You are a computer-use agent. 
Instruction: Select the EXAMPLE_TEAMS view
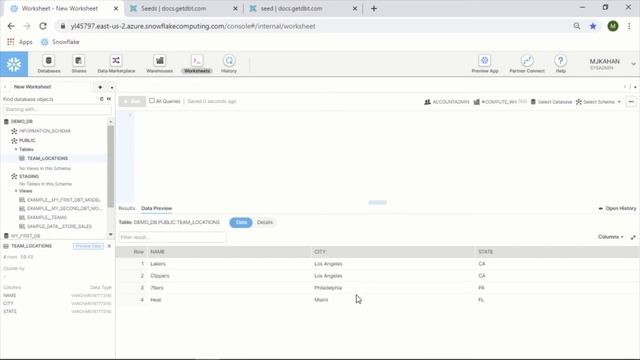tap(47, 218)
